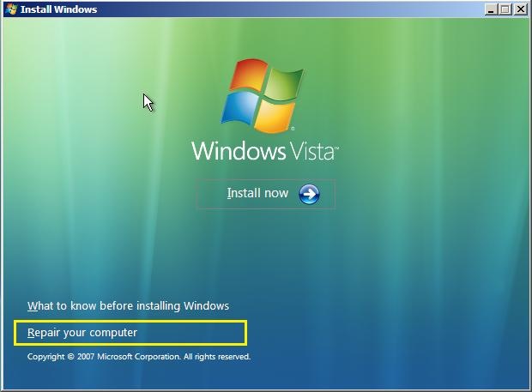Click the registered mark beside the flag
The image size is (532, 392).
coord(293,129)
